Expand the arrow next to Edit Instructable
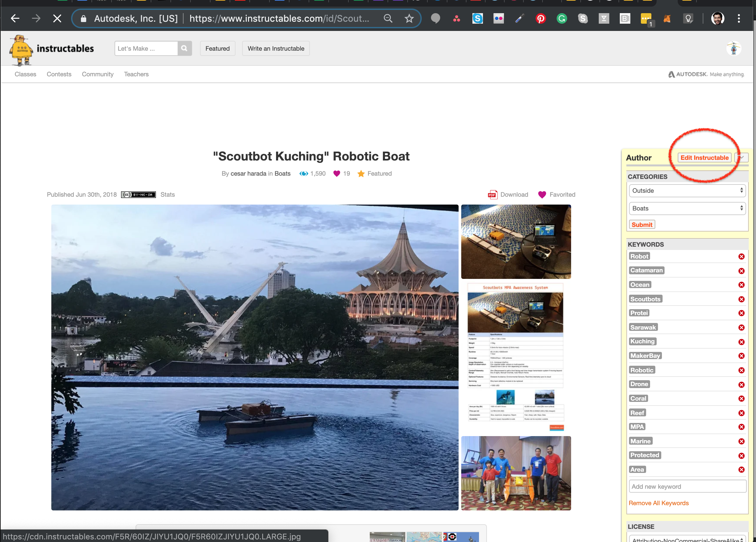The height and width of the screenshot is (542, 756). coord(742,157)
